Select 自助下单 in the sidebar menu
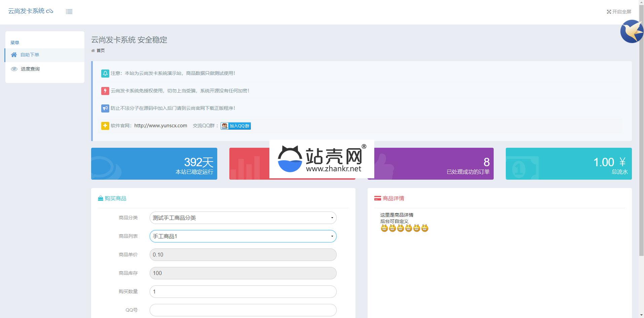 (30, 55)
